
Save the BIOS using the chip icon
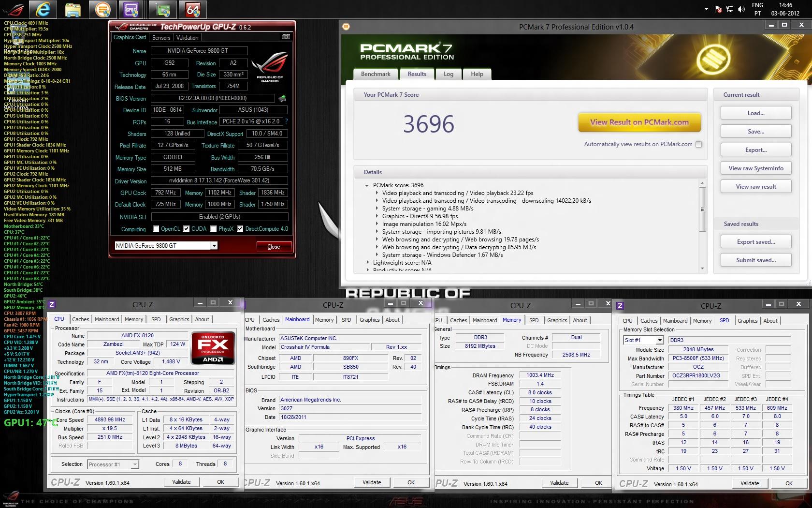[282, 98]
